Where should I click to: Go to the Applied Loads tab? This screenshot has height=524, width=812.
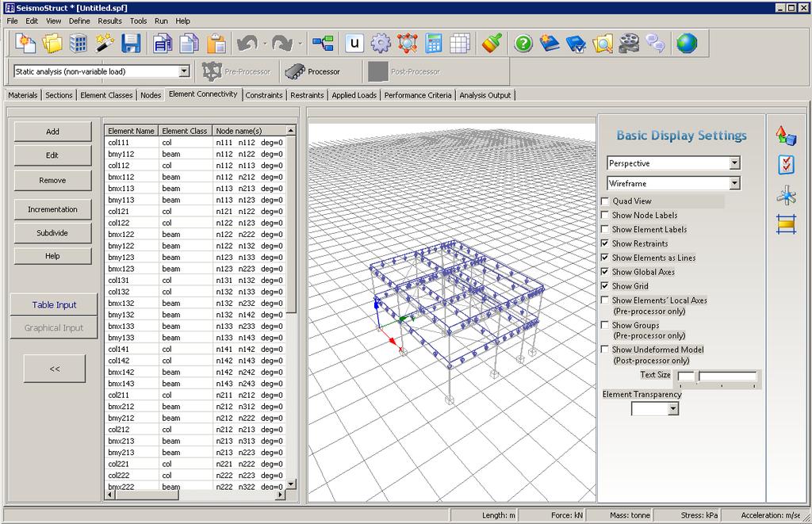tap(354, 95)
